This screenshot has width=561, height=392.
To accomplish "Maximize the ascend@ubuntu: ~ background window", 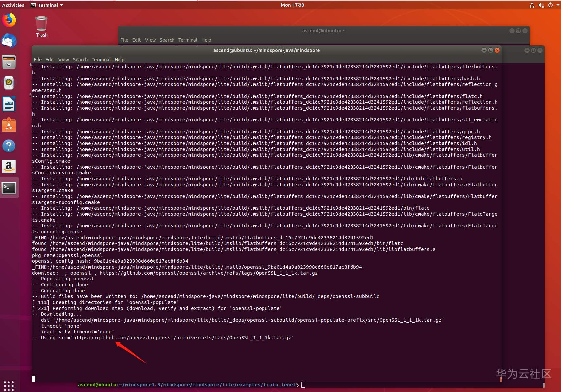I will [518, 31].
